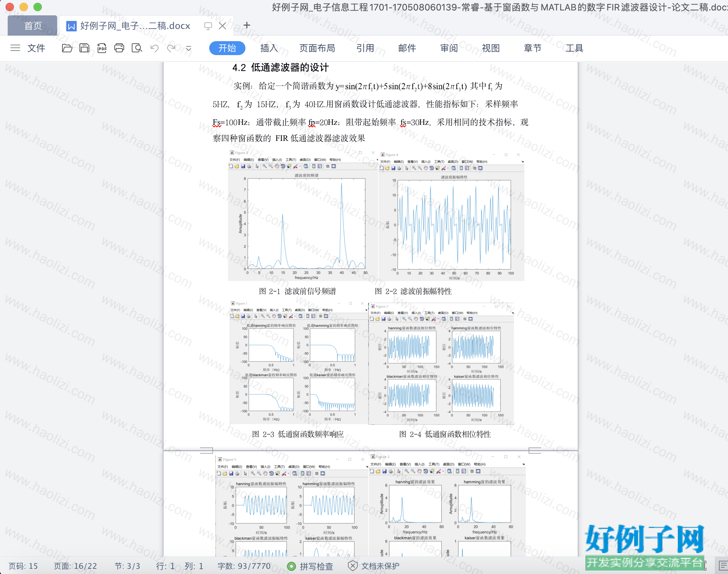Open print preview with magnifier icon

click(x=137, y=48)
